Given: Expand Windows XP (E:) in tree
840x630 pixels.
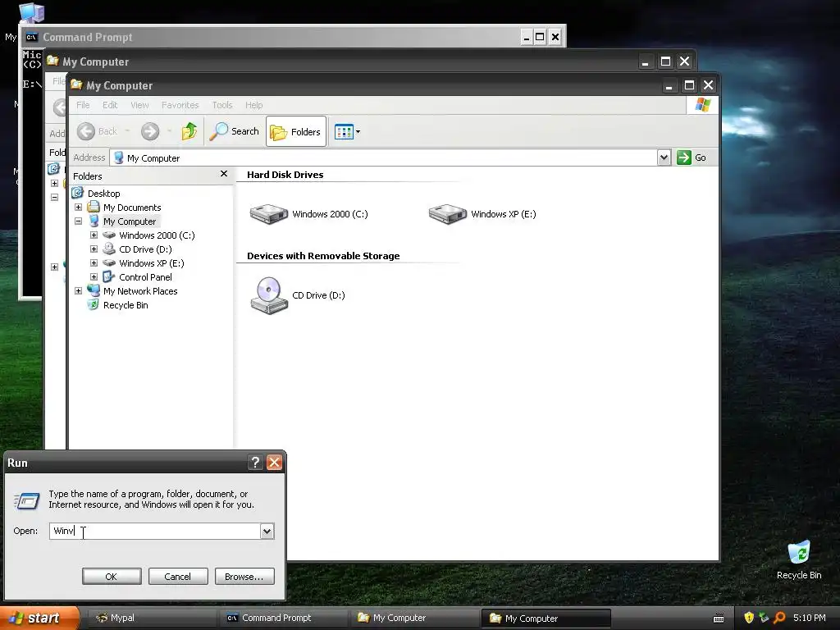Looking at the screenshot, I should pos(94,262).
